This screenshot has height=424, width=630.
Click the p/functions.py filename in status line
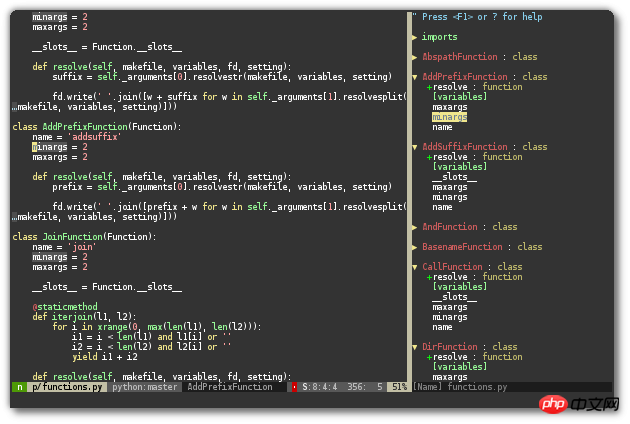66,387
